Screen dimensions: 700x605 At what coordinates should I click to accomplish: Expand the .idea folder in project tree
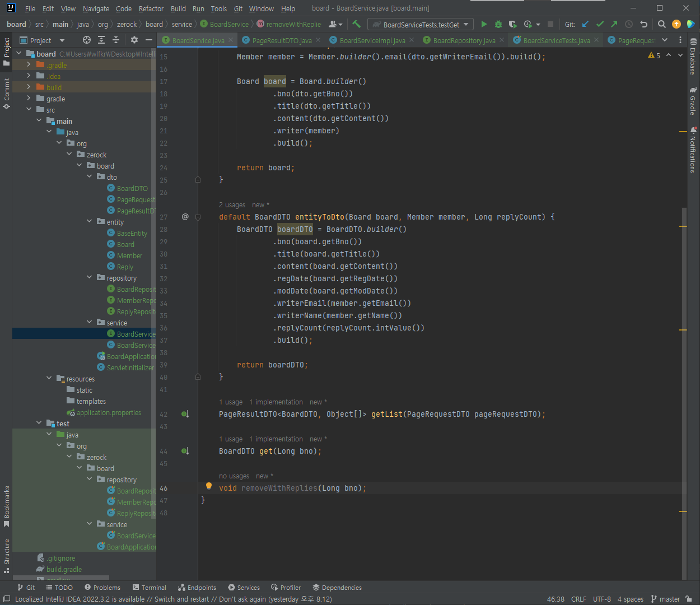(29, 76)
